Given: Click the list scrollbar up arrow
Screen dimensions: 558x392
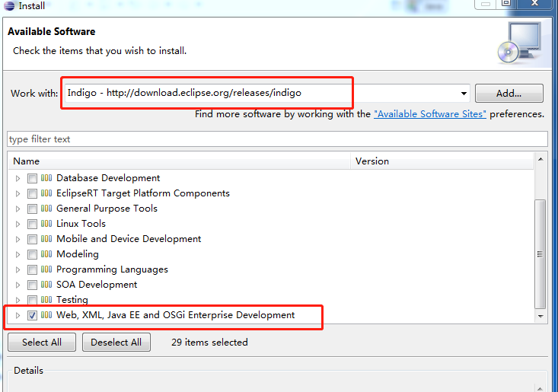Looking at the screenshot, I should 540,159.
